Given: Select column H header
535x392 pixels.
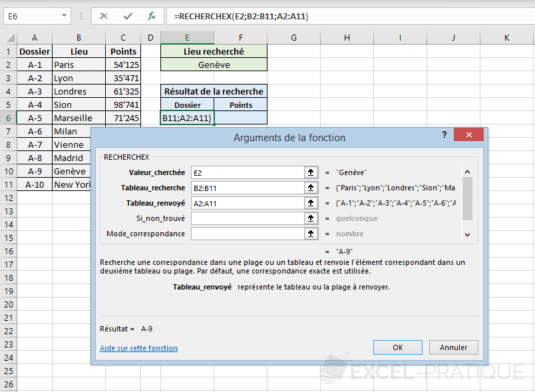Looking at the screenshot, I should 347,38.
